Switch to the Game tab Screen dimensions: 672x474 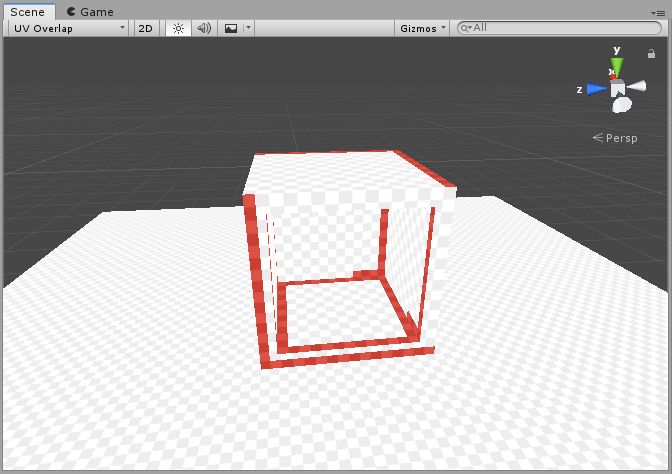(90, 11)
